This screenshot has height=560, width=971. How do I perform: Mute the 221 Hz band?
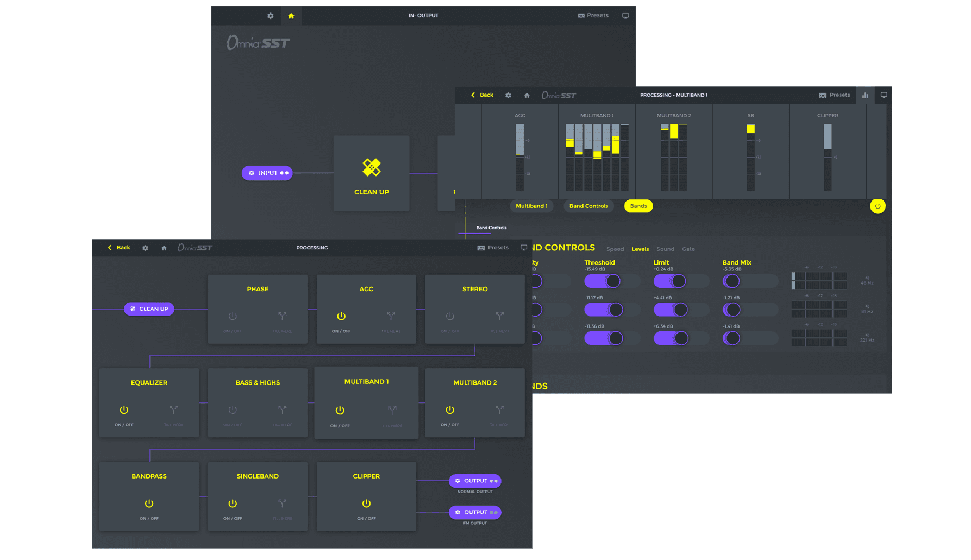pos(867,335)
